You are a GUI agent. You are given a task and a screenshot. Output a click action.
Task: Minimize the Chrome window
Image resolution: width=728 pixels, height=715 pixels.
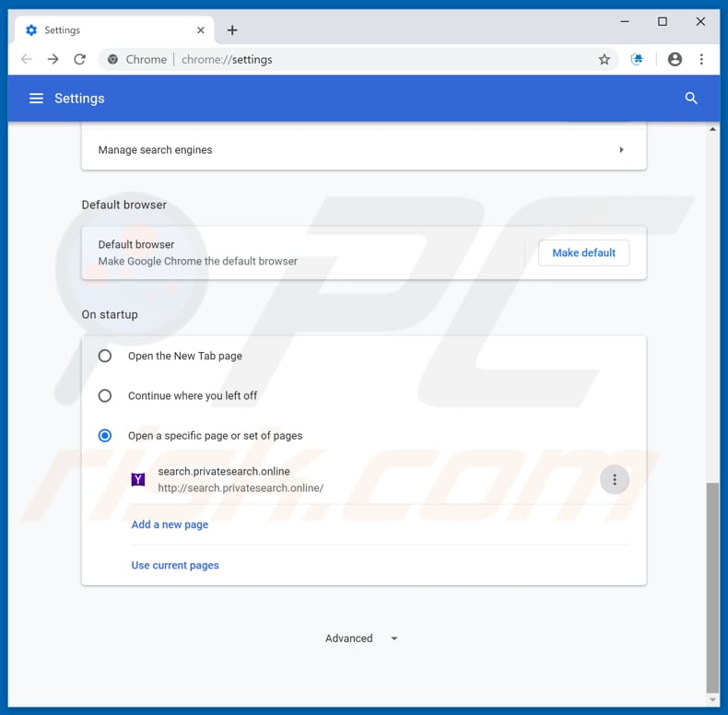click(x=625, y=21)
